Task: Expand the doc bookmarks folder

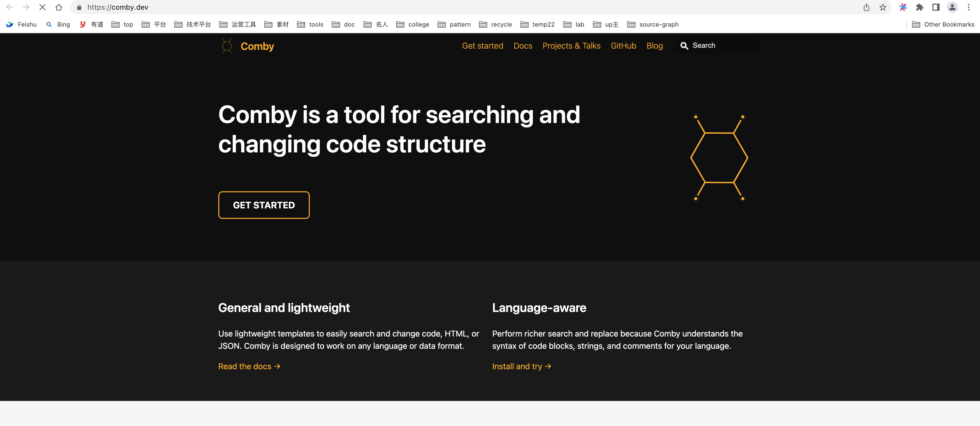Action: tap(343, 24)
